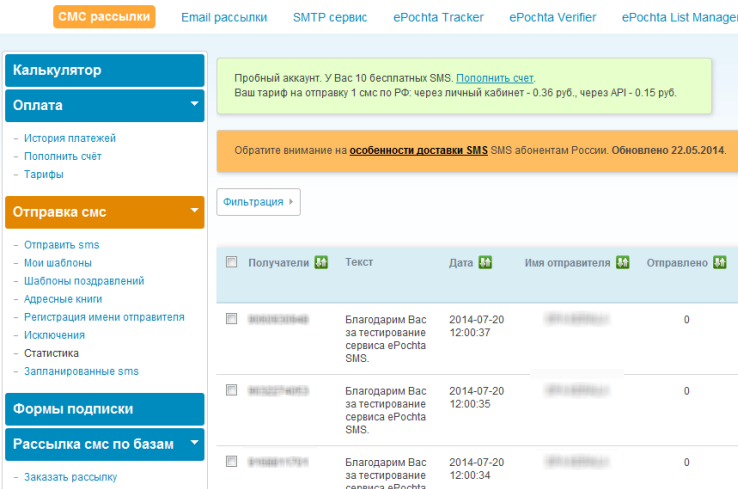Go to Адресные книги in sidebar
This screenshot has width=738, height=489.
(63, 299)
